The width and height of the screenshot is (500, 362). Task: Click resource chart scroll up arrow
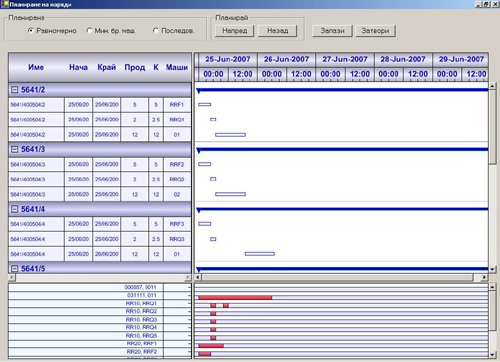492,287
